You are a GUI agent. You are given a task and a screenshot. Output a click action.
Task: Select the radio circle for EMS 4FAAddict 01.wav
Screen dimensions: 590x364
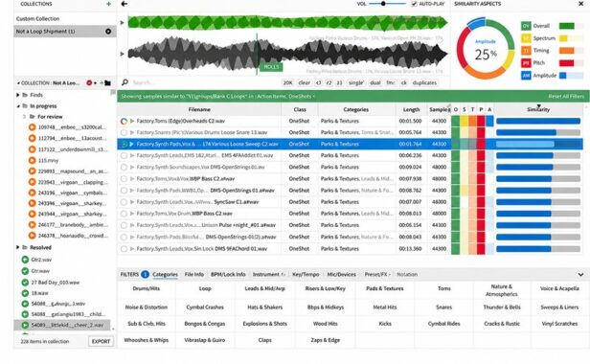[x=124, y=155]
